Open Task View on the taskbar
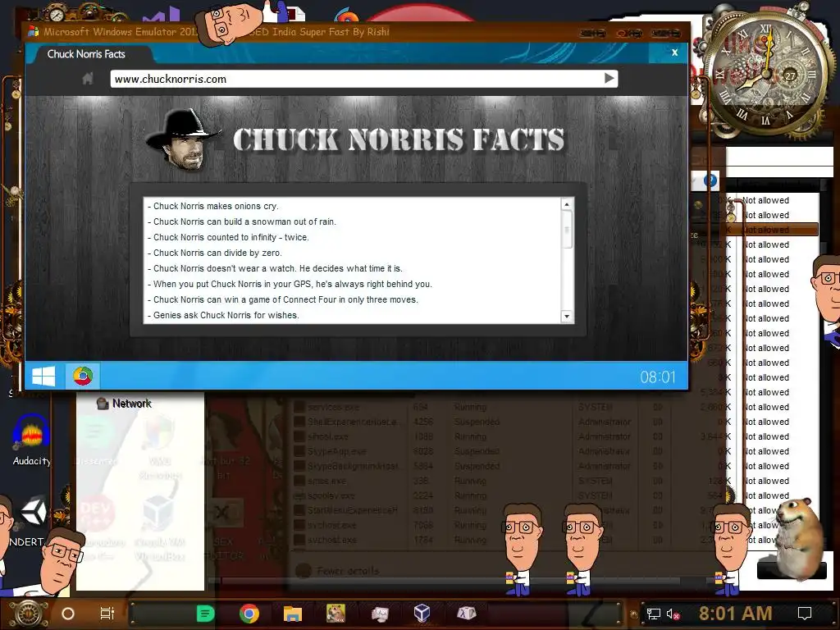The height and width of the screenshot is (630, 840). pyautogui.click(x=107, y=614)
